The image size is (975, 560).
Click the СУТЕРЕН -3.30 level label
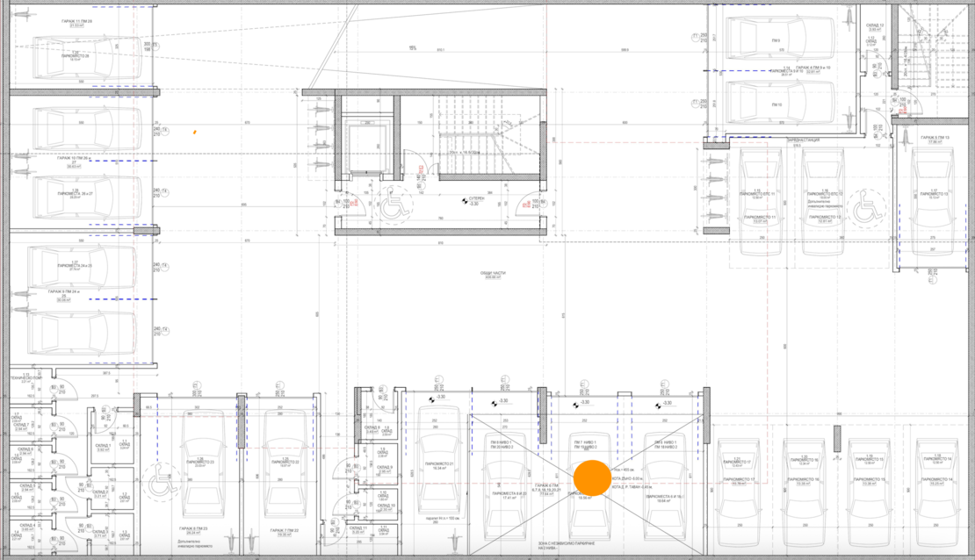[473, 201]
